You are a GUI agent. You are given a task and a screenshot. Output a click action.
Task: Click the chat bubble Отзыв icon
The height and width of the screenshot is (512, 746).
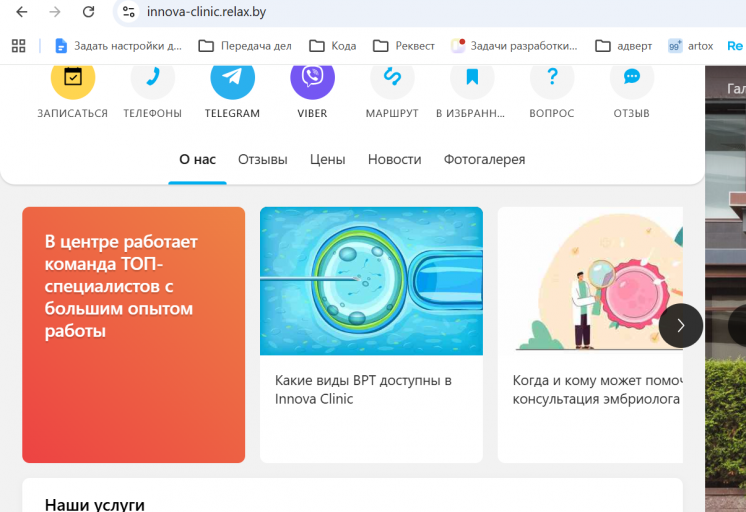pyautogui.click(x=632, y=78)
